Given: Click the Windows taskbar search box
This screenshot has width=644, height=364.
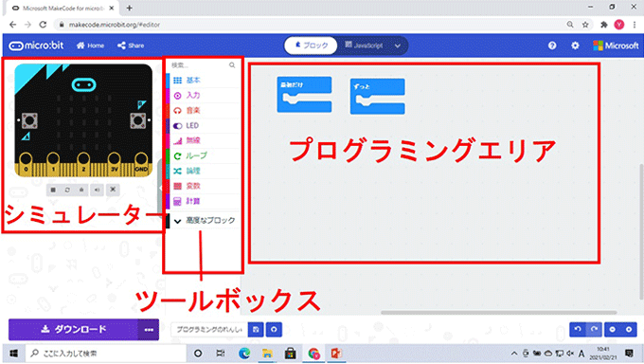Looking at the screenshot, I should pyautogui.click(x=106, y=354).
